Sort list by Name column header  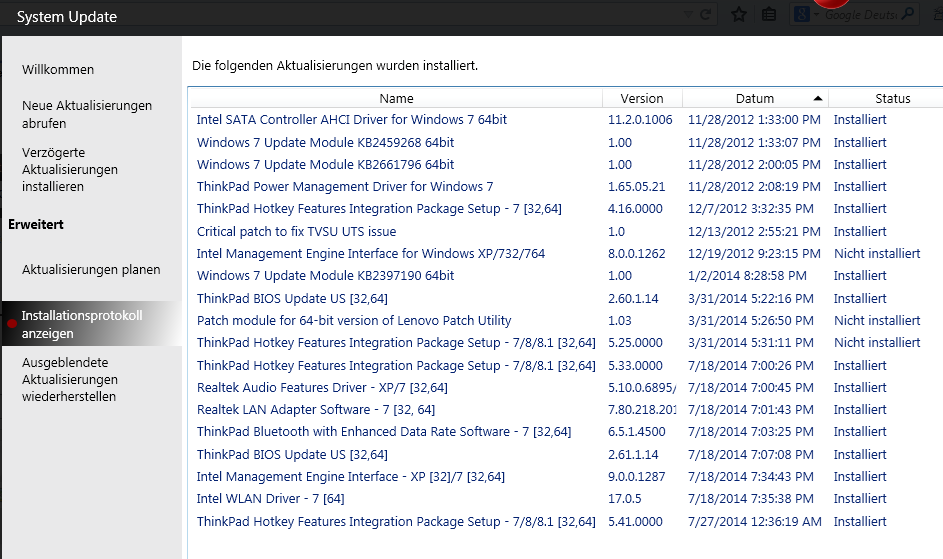click(396, 98)
